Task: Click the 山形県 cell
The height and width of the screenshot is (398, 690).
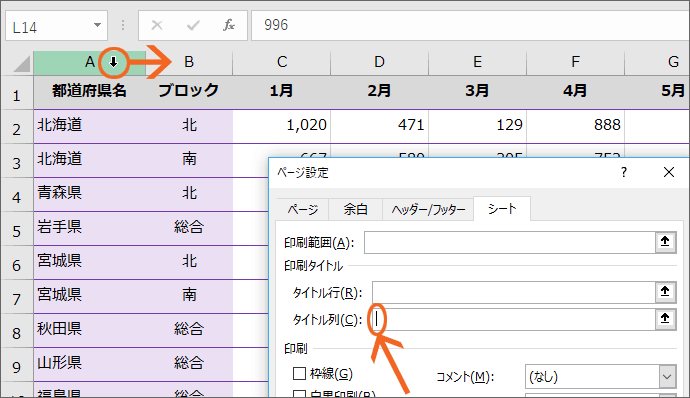Action: point(90,364)
